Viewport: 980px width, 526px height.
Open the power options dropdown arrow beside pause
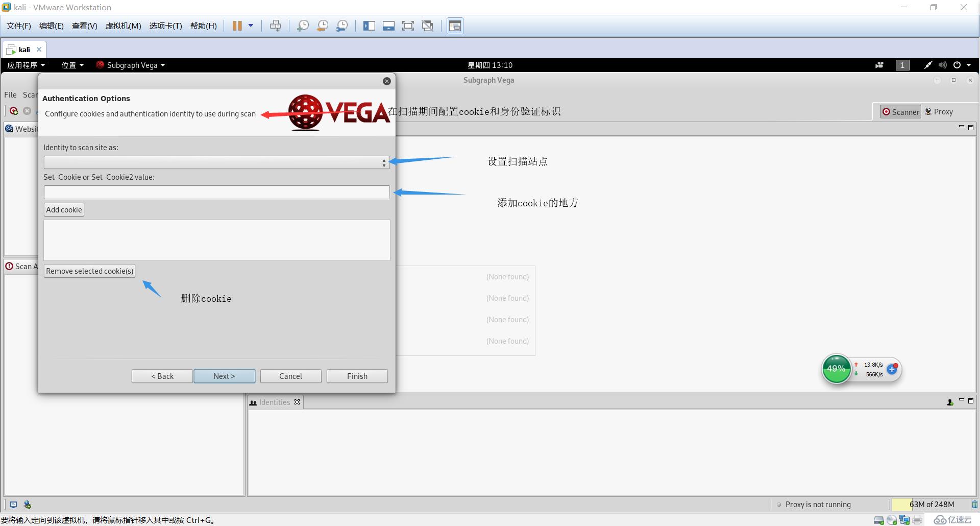pos(251,26)
